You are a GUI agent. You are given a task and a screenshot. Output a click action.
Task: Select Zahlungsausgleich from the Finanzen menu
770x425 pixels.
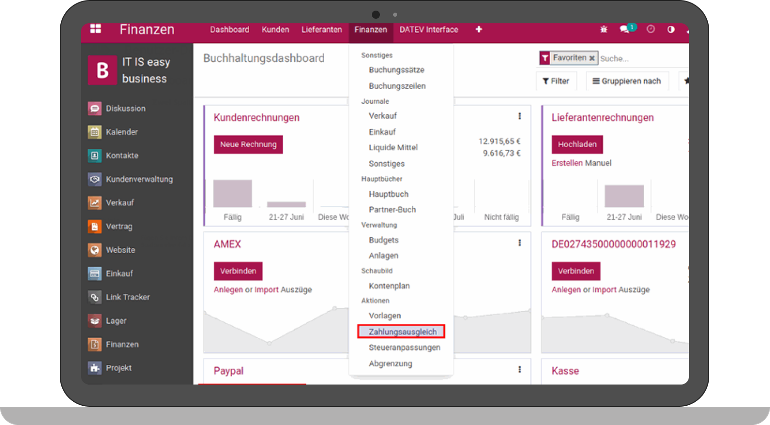[400, 331]
